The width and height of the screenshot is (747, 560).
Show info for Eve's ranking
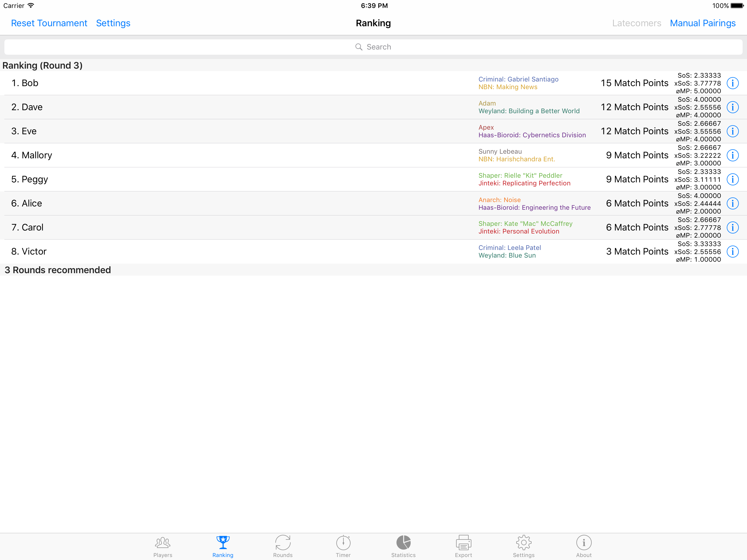(732, 131)
